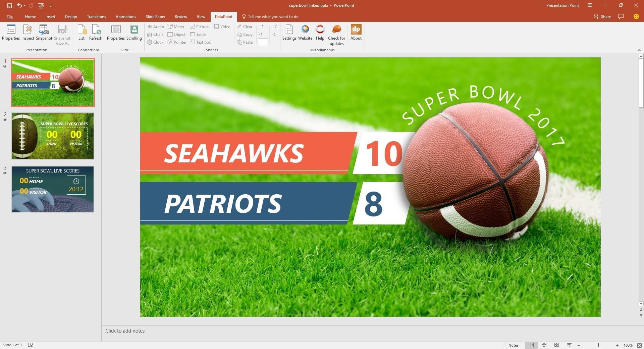Screen dimensions: 644x349
Task: Open Ribbon Display Options
Action: click(x=590, y=5)
